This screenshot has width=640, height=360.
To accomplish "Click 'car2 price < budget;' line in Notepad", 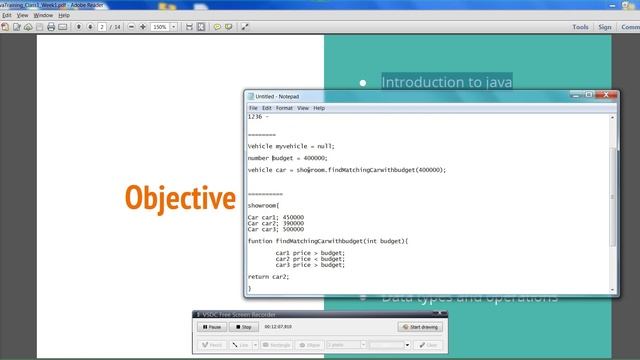I will point(310,259).
